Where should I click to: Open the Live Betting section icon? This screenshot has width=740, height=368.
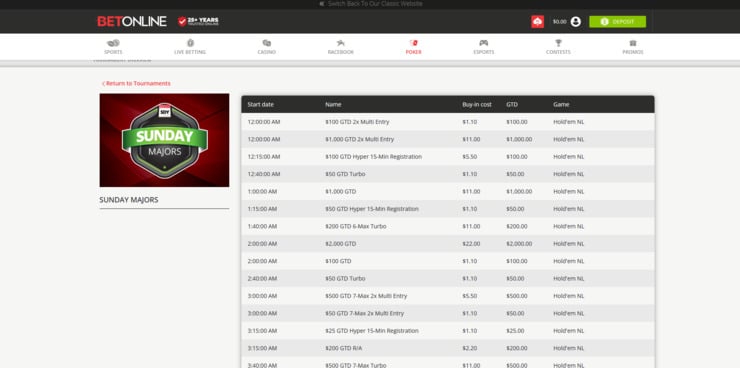click(x=190, y=43)
